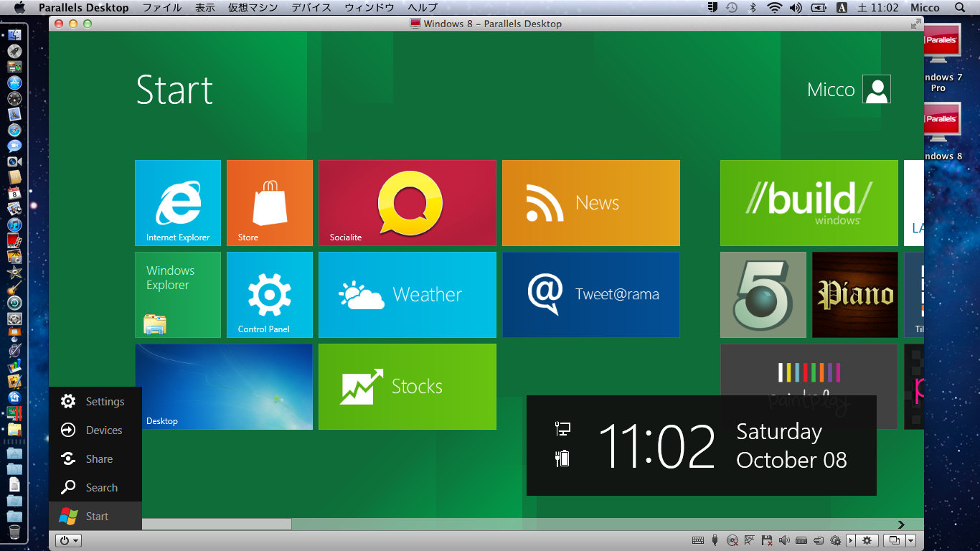
Task: Launch the Tweet@rama tile
Action: tap(591, 295)
